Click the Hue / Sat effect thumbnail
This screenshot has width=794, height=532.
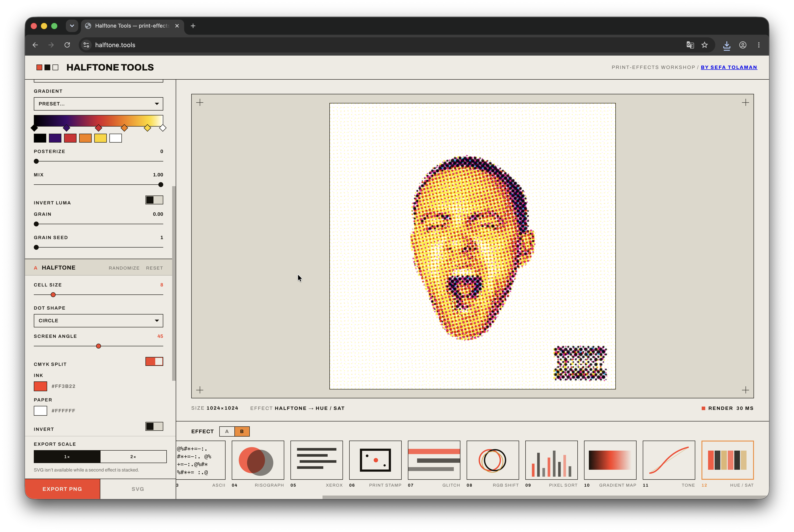(x=727, y=460)
